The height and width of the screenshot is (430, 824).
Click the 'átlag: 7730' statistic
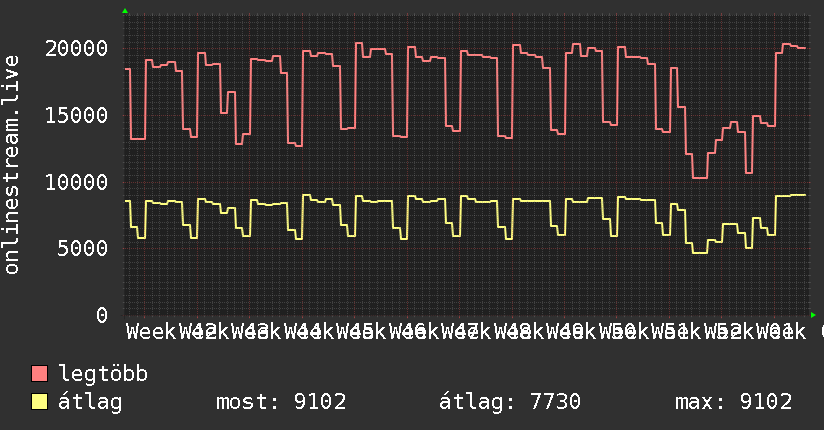tap(510, 402)
